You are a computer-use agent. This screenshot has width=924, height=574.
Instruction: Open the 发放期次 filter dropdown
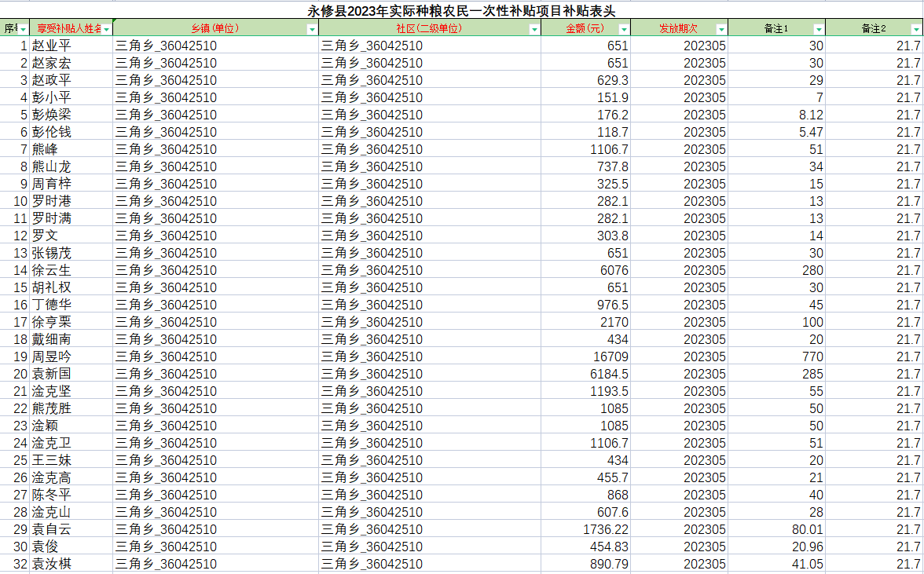click(721, 29)
